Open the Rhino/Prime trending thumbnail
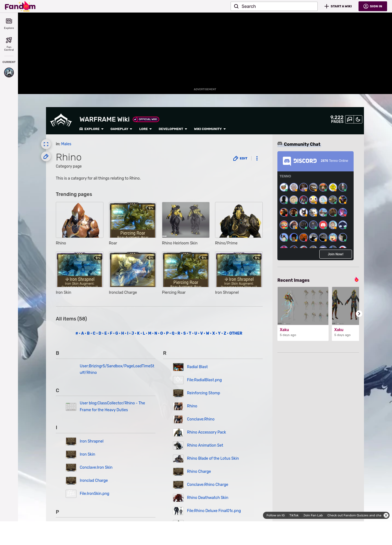392x545 pixels. point(239,220)
